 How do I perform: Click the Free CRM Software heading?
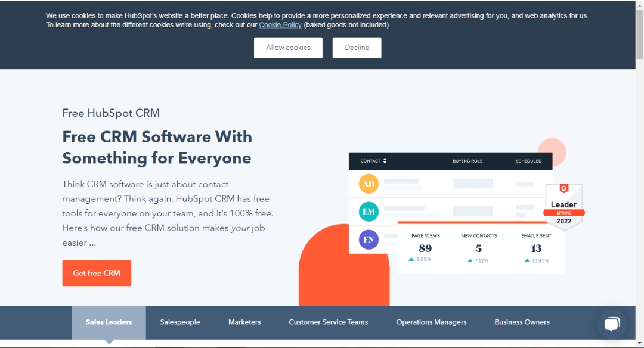point(157,147)
